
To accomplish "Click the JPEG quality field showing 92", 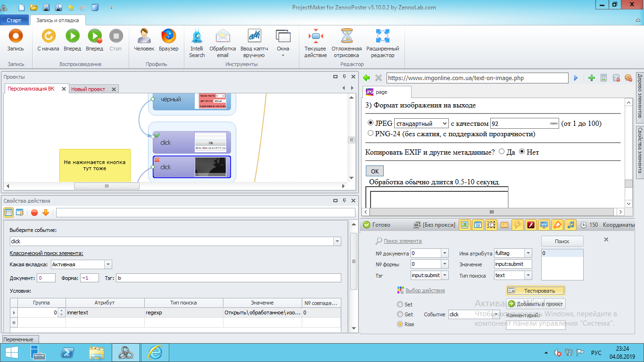I will 524,123.
